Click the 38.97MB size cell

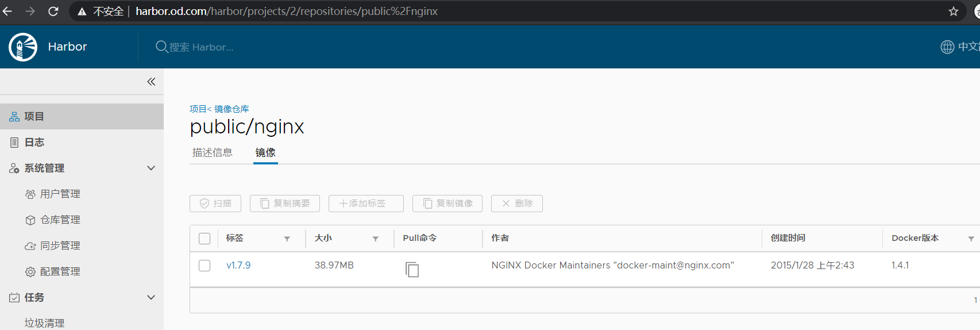click(x=334, y=266)
